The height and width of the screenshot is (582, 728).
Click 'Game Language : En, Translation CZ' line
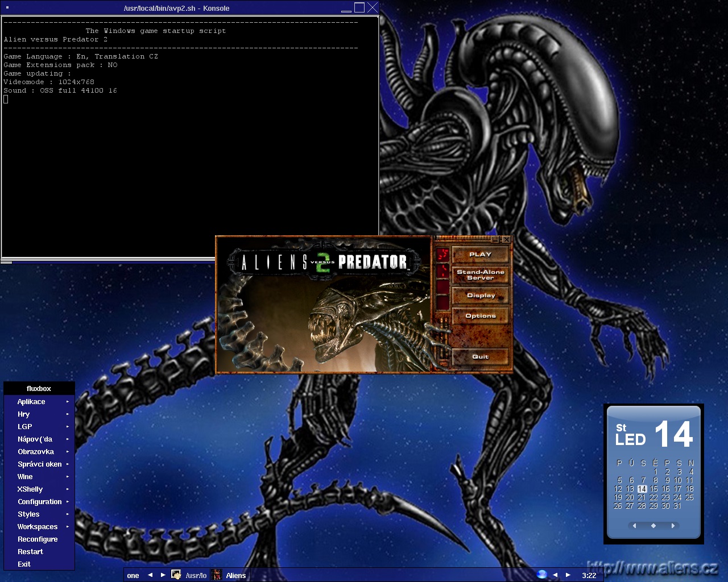(x=81, y=56)
